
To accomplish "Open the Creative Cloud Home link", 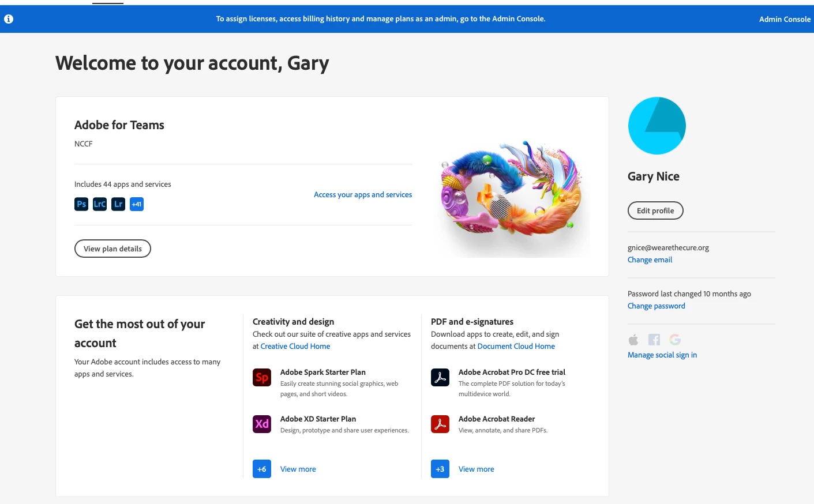I will pyautogui.click(x=295, y=347).
